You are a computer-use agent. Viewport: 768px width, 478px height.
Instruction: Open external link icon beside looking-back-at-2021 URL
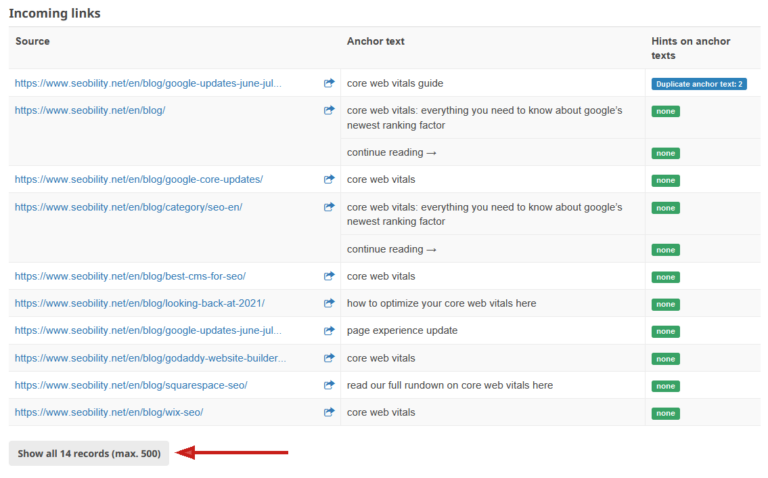pos(328,303)
